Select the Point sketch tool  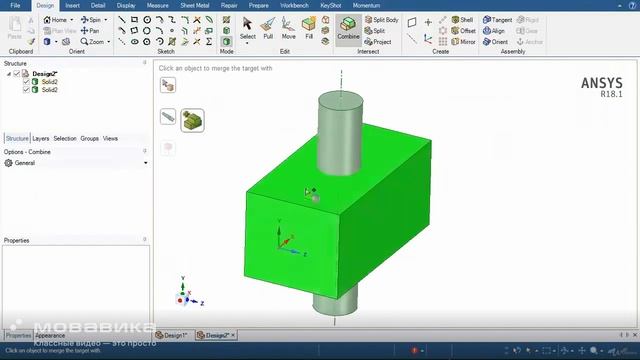(x=172, y=31)
